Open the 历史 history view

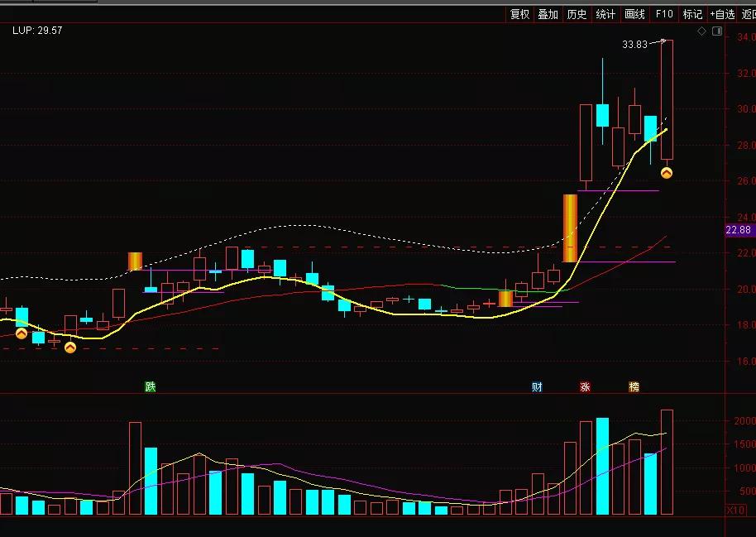click(577, 14)
